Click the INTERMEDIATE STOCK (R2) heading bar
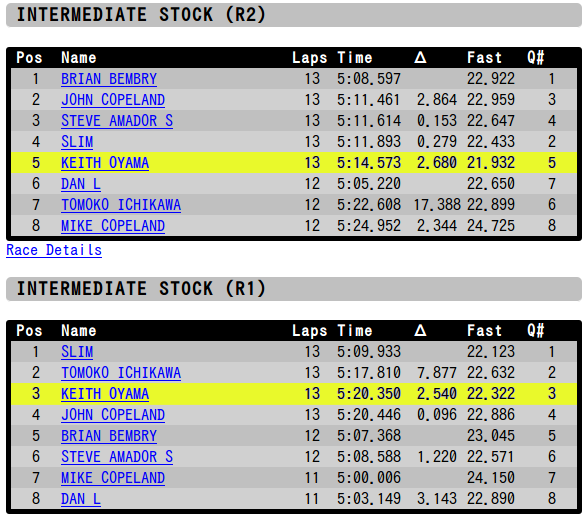The height and width of the screenshot is (516, 585). 294,15
